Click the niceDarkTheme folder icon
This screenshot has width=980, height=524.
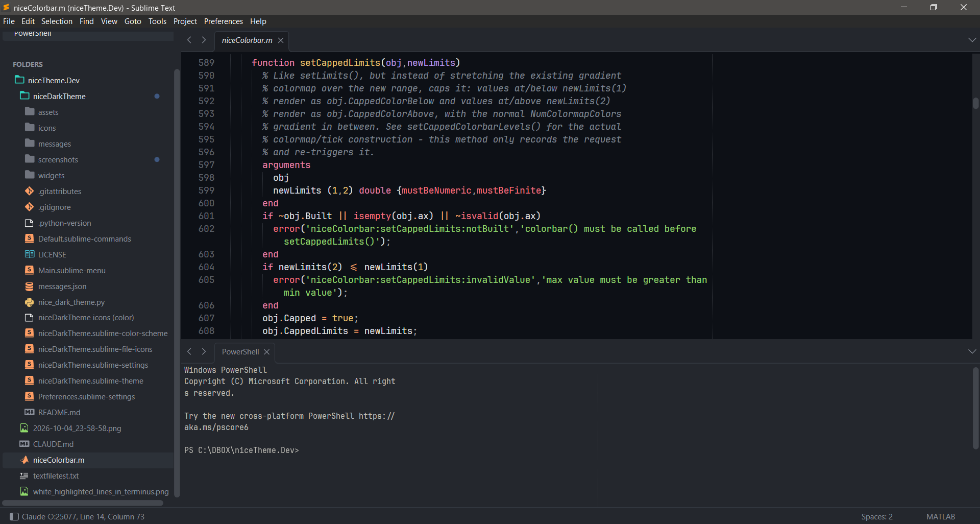pyautogui.click(x=24, y=96)
